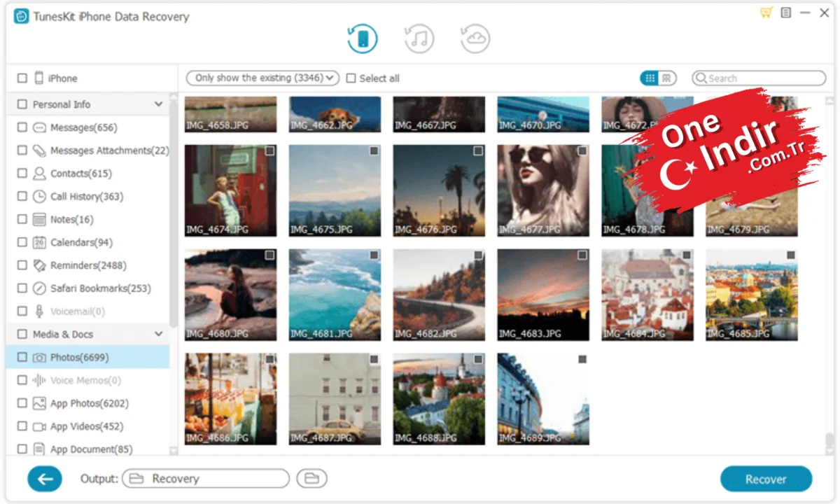Check the Notes(16) checkbox
The image size is (840, 504).
click(x=22, y=220)
